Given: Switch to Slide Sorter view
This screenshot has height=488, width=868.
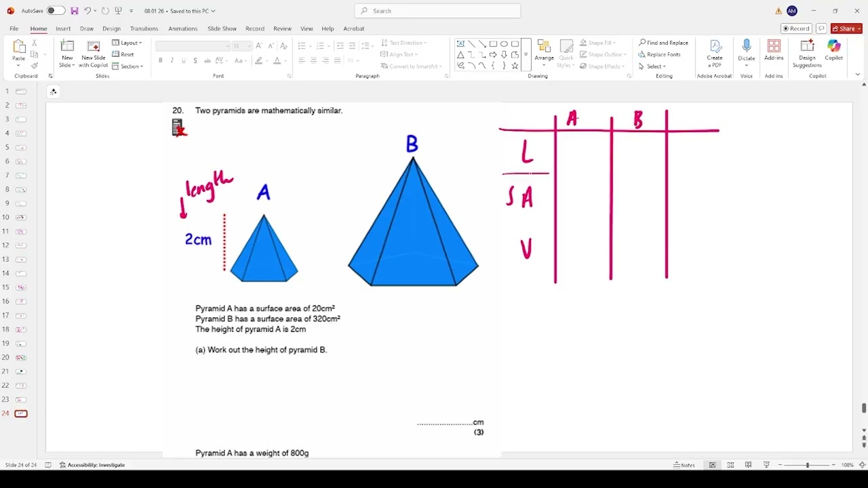Looking at the screenshot, I should coord(730,465).
